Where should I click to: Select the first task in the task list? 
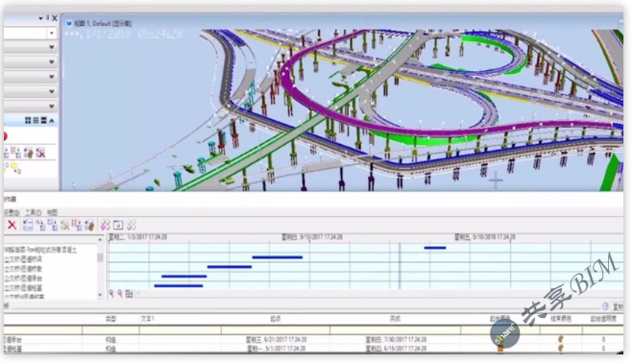pyautogui.click(x=40, y=251)
